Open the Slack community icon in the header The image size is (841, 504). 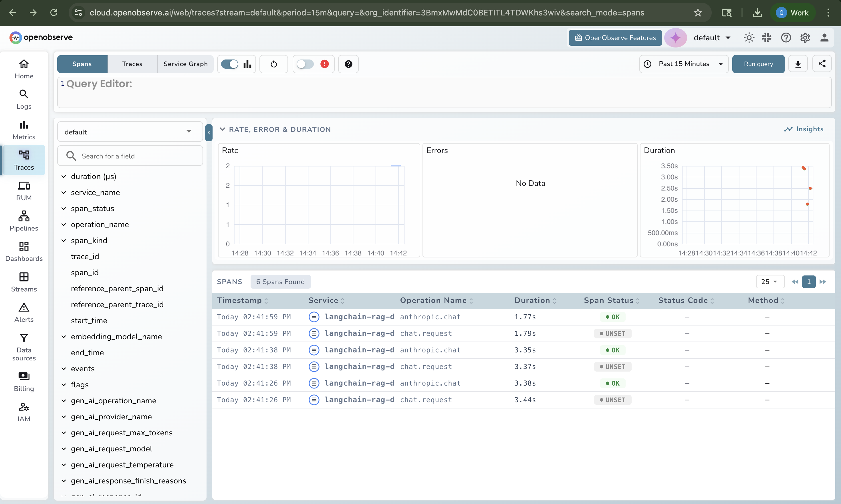[x=767, y=37]
